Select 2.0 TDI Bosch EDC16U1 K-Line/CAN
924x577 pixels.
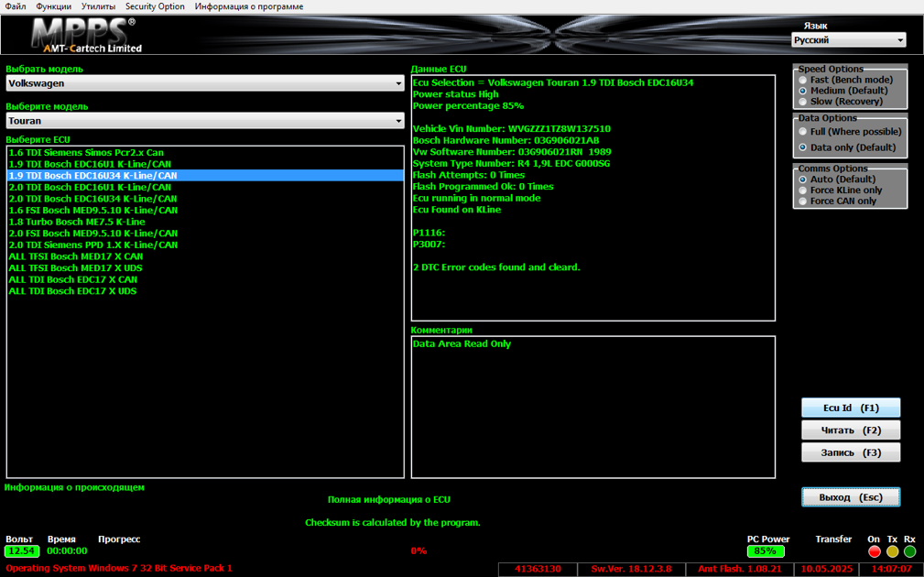tap(205, 188)
